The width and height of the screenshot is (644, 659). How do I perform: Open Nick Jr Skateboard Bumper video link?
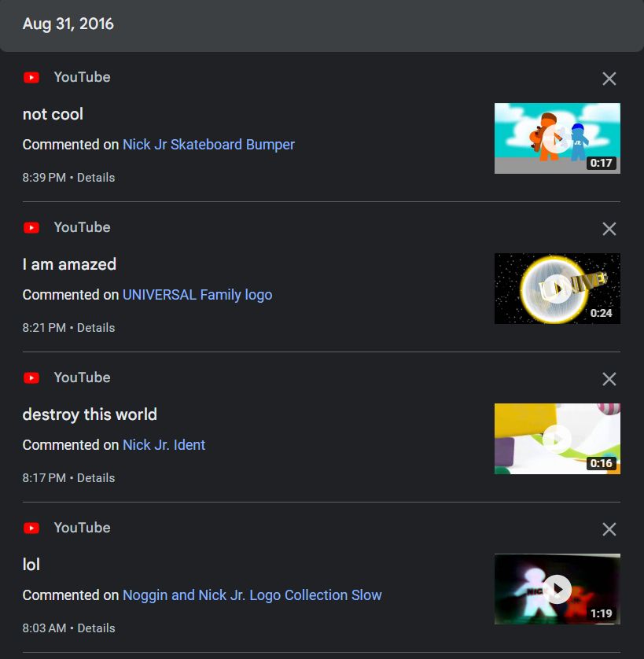click(208, 145)
